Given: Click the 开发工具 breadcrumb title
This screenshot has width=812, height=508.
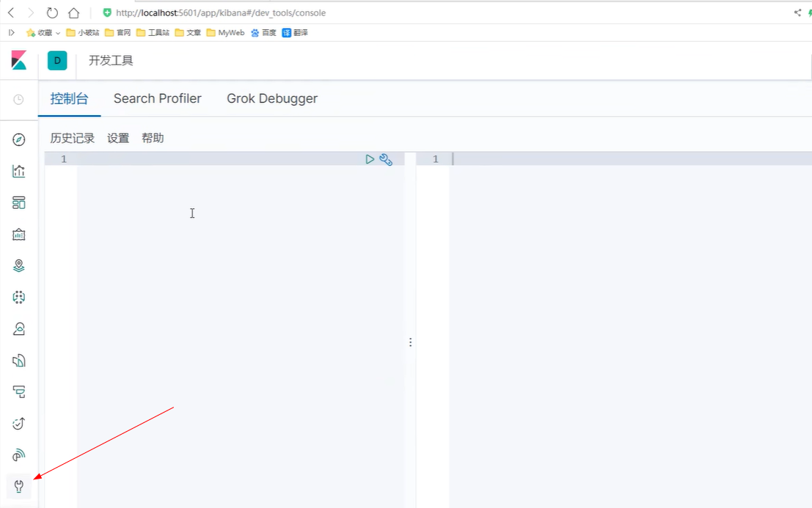Looking at the screenshot, I should pyautogui.click(x=111, y=61).
